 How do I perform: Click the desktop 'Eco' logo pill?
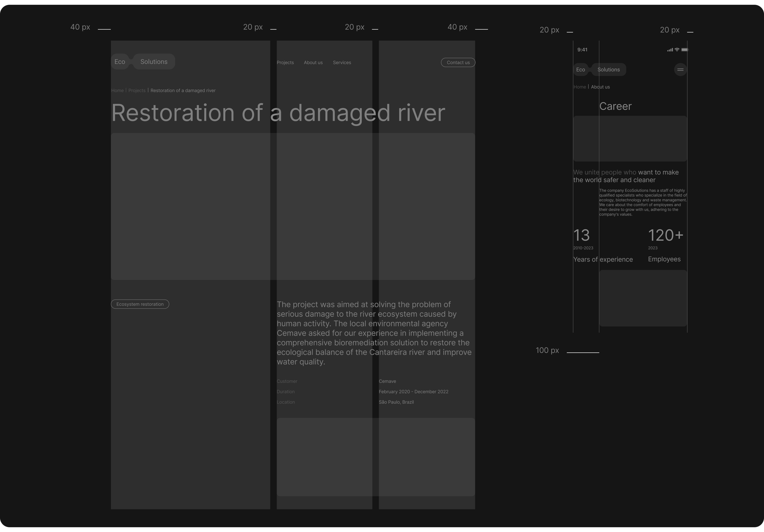coord(120,62)
